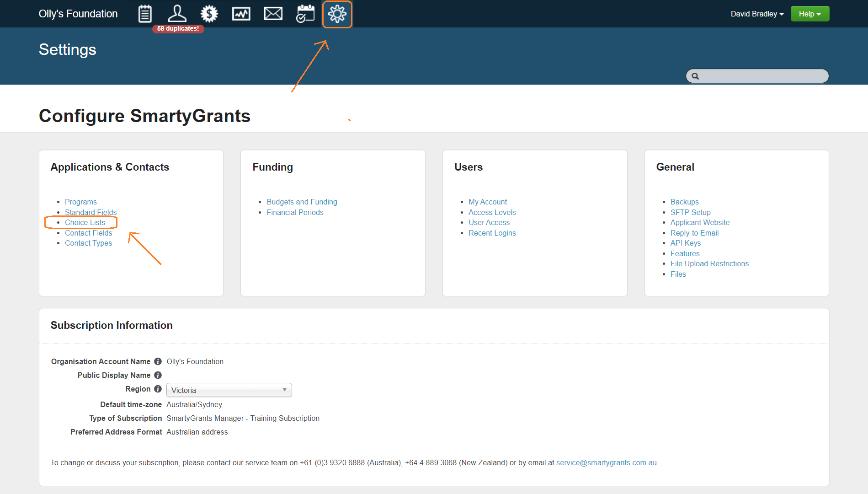Go to Budgets and Funding
Image resolution: width=868 pixels, height=494 pixels.
point(302,202)
